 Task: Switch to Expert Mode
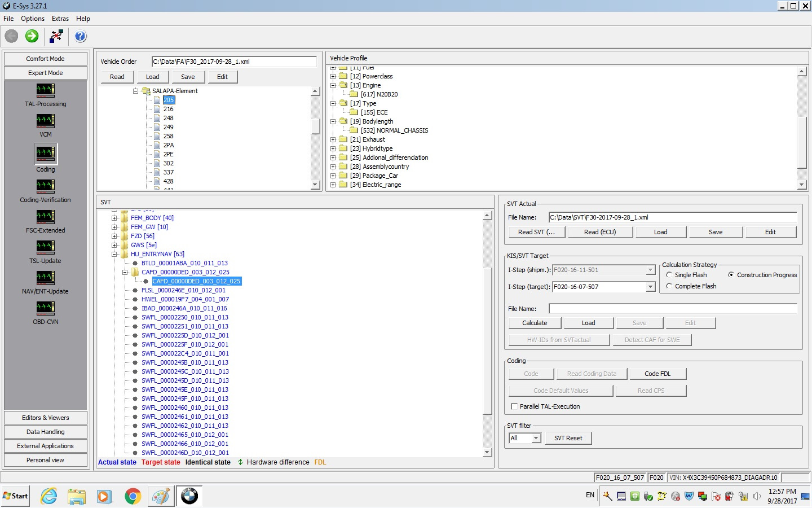click(x=46, y=73)
